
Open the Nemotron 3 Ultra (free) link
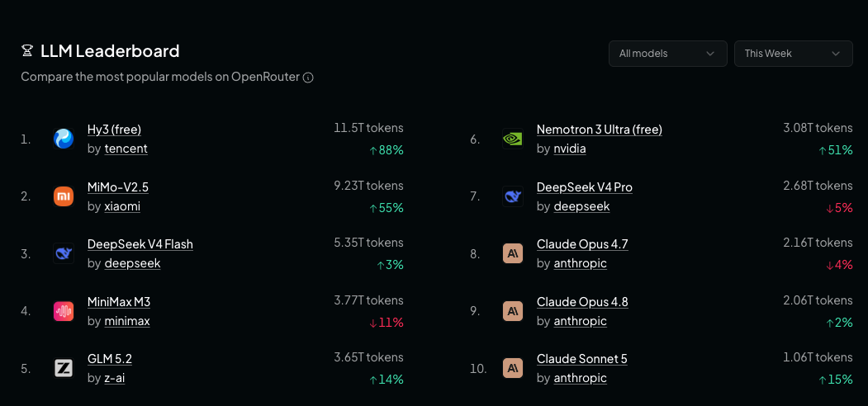coord(600,130)
